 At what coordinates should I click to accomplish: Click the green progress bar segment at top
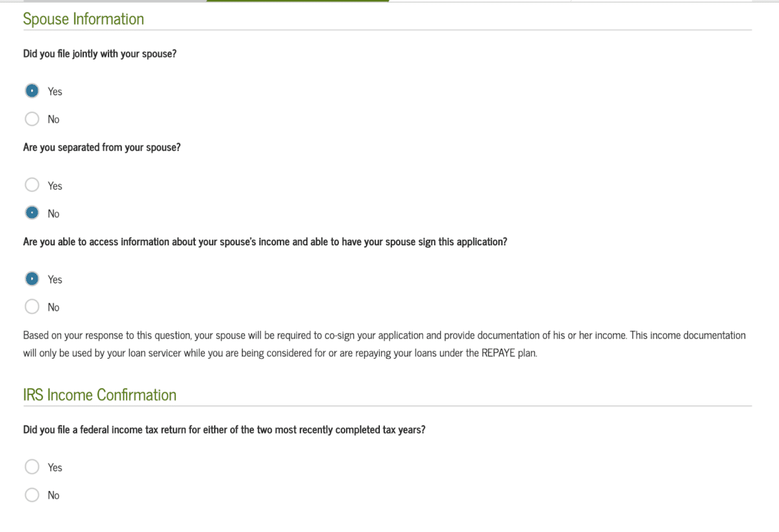point(298,1)
